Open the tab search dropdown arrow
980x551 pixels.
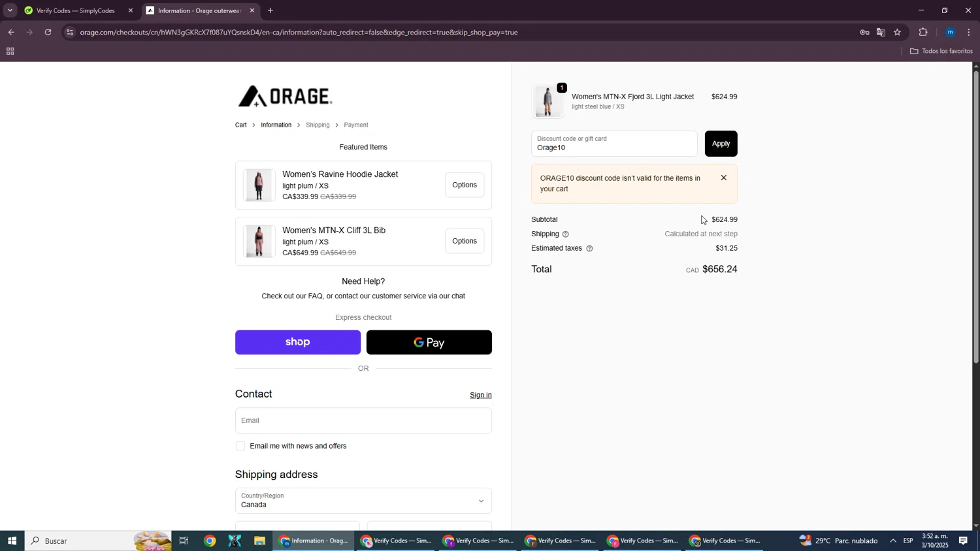10,10
